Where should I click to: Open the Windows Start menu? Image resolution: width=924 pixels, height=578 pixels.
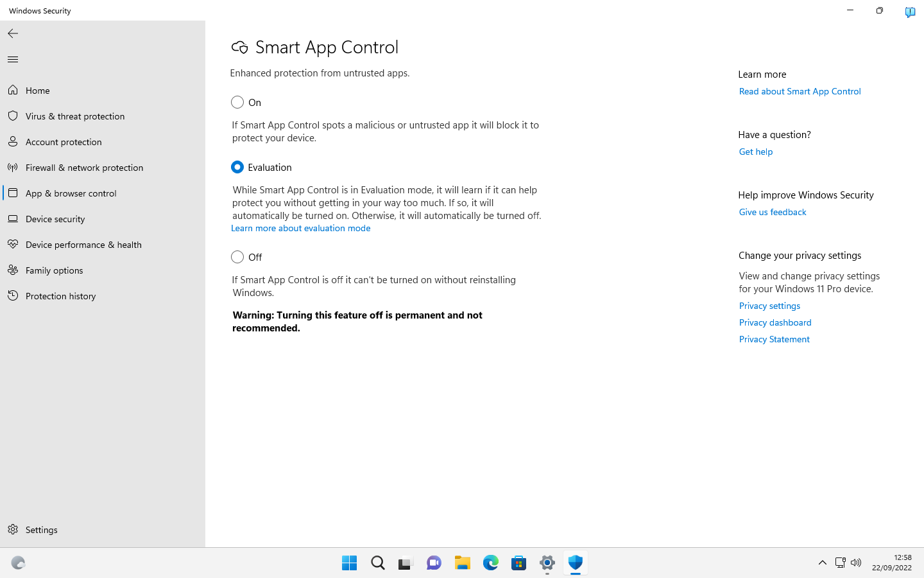(350, 563)
